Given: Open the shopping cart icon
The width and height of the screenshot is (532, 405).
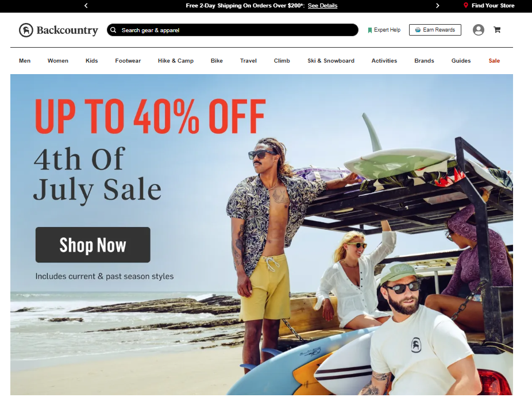Looking at the screenshot, I should click(497, 30).
